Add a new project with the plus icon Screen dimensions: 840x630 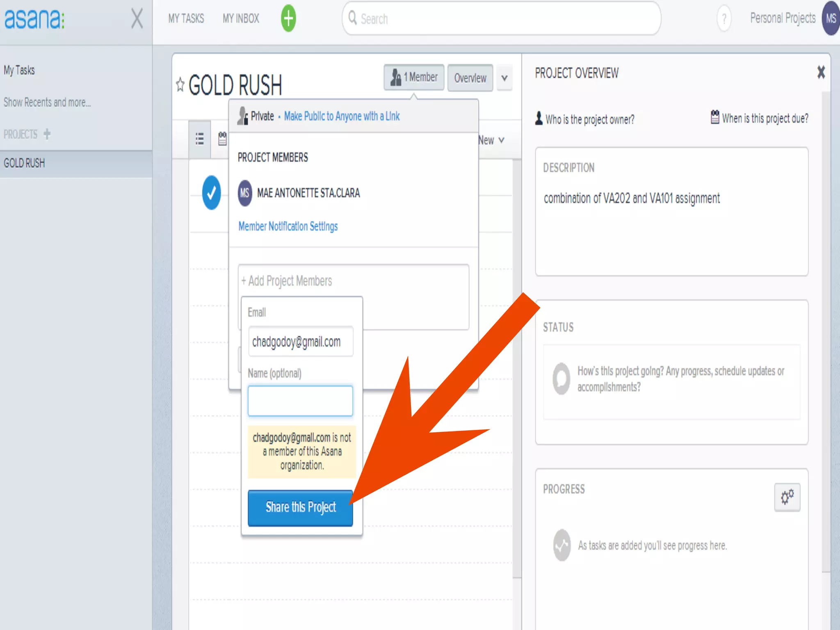click(47, 134)
